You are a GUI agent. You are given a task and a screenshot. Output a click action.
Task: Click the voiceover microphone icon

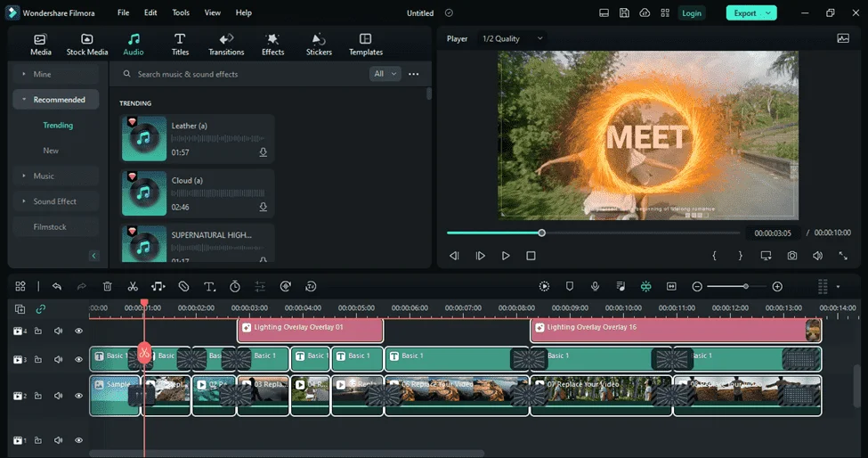595,286
